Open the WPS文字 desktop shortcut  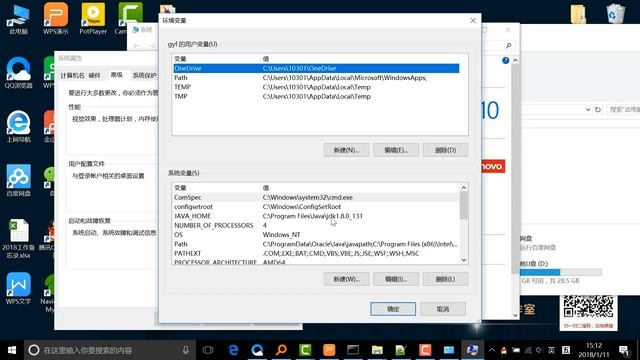click(x=18, y=289)
